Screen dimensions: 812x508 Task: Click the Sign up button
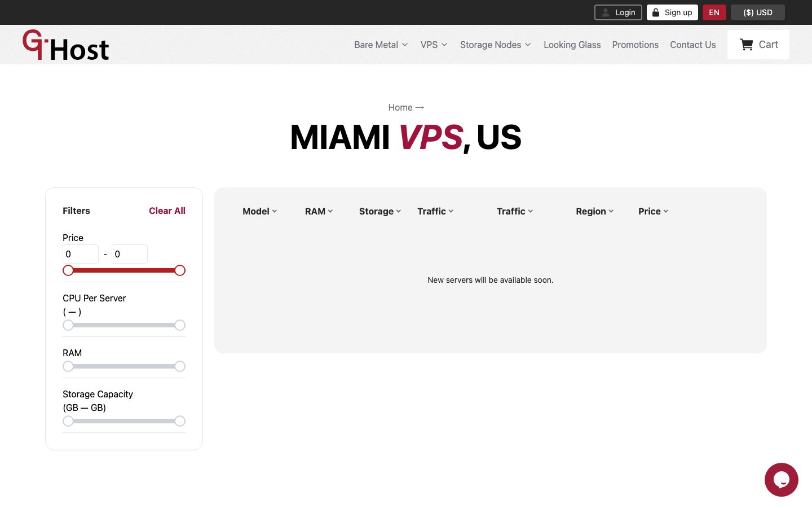pyautogui.click(x=672, y=12)
